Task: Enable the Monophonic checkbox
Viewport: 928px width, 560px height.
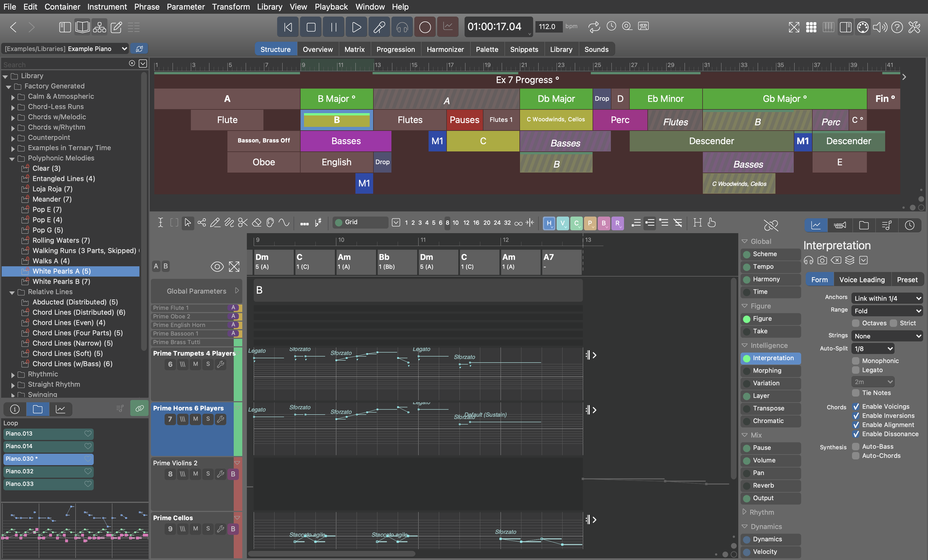Action: pos(856,361)
